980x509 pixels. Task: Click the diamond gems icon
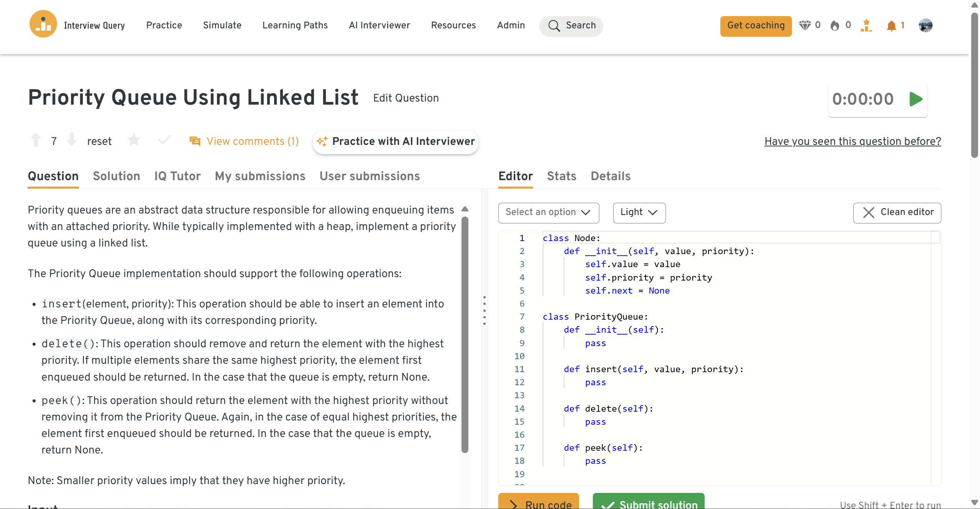tap(805, 25)
